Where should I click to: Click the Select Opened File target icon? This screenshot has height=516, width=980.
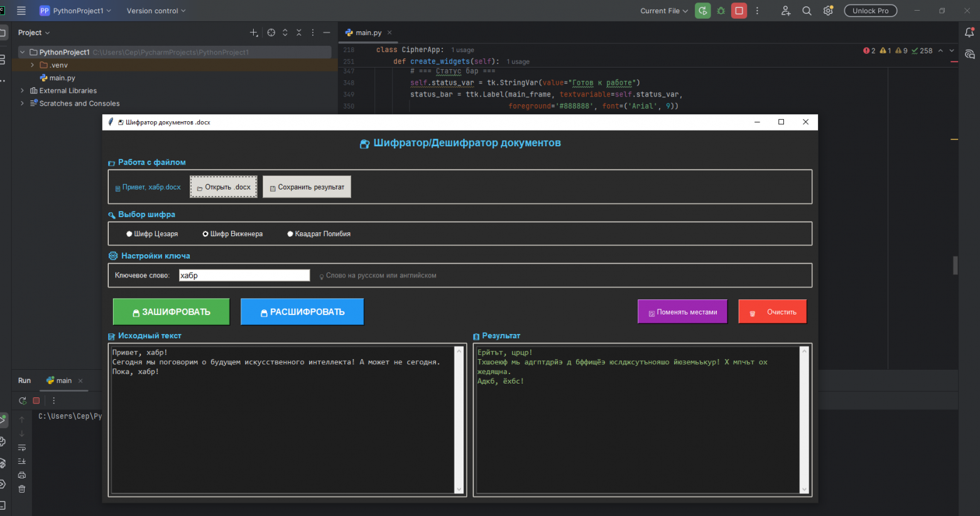(x=271, y=33)
